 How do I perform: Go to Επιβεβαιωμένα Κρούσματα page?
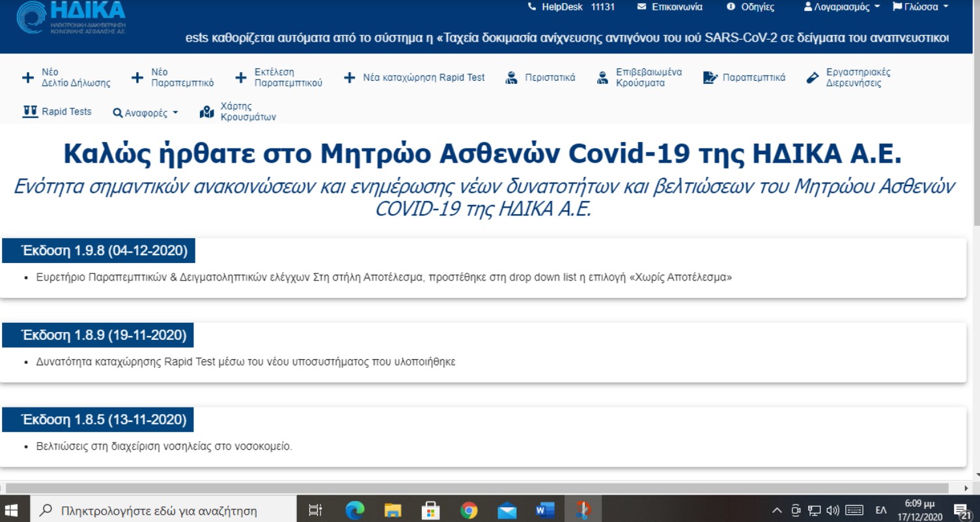coord(639,77)
